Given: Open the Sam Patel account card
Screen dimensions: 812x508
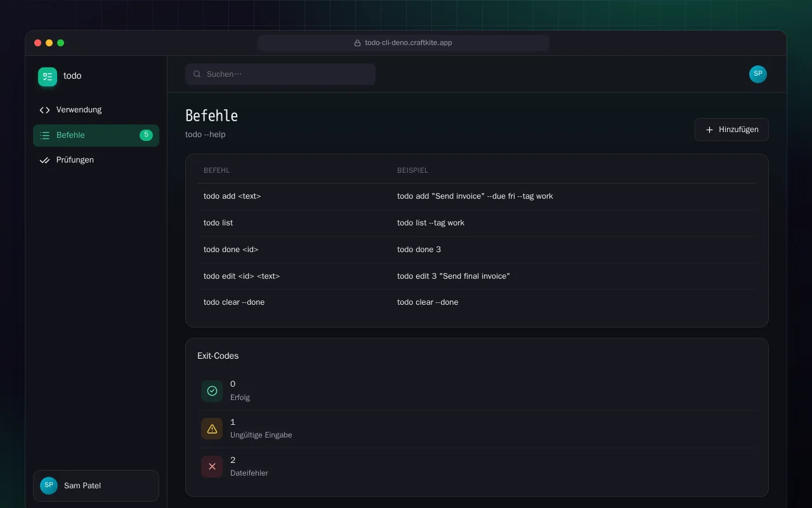Looking at the screenshot, I should (96, 486).
